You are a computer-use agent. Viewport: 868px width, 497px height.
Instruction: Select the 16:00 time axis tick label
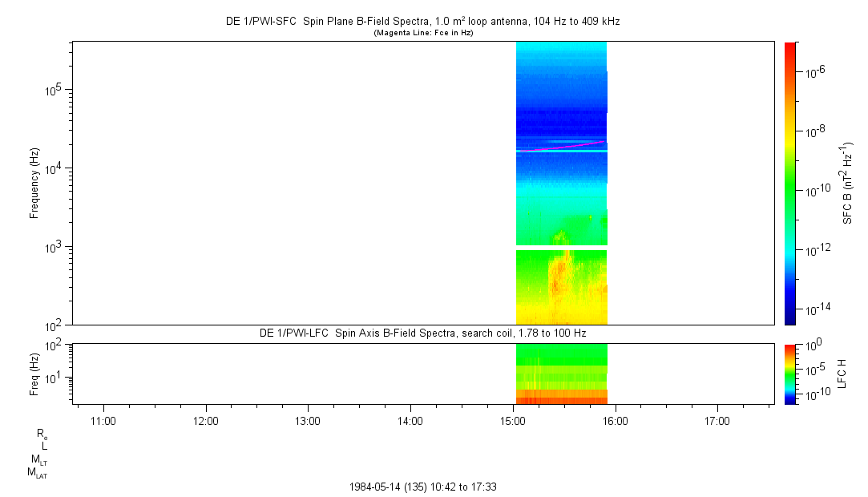[615, 420]
